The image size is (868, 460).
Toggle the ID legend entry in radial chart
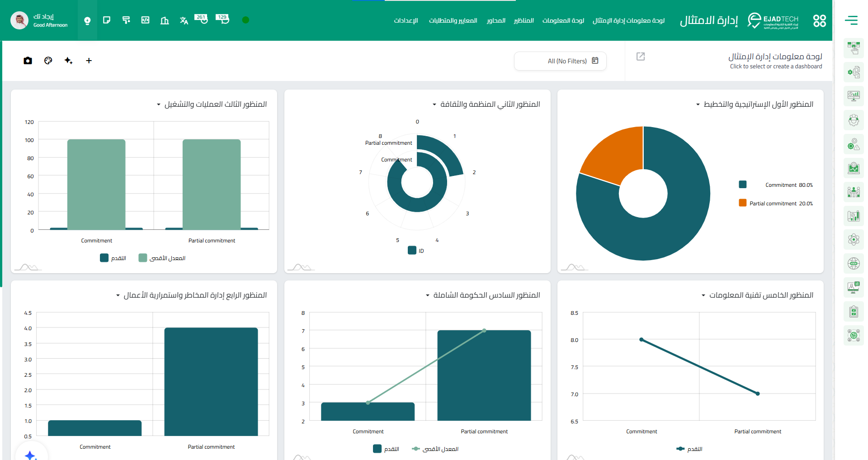point(416,251)
